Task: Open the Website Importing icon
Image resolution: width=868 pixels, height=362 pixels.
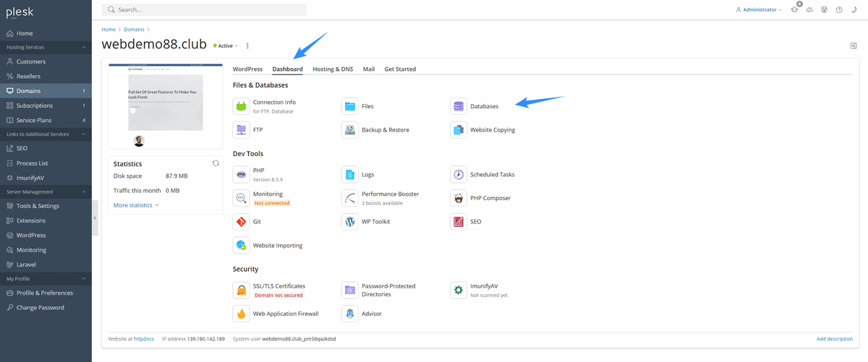Action: (x=241, y=246)
